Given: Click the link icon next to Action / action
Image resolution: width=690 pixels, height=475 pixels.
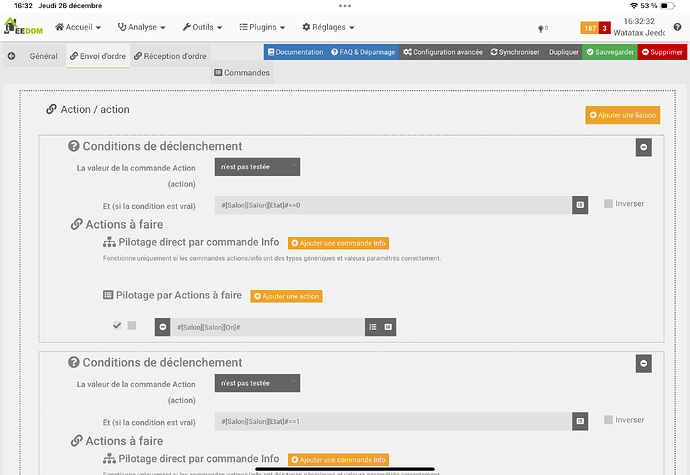Looking at the screenshot, I should pyautogui.click(x=51, y=109).
